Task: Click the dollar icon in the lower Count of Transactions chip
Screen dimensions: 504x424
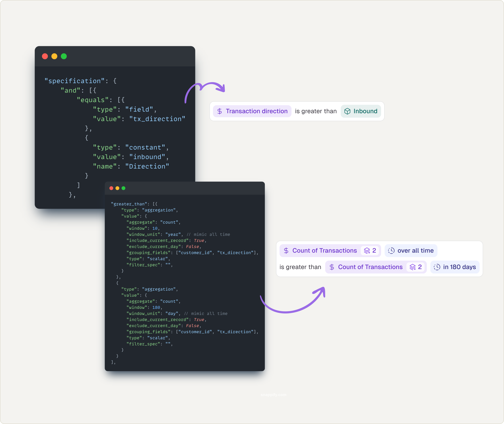Action: tap(331, 267)
